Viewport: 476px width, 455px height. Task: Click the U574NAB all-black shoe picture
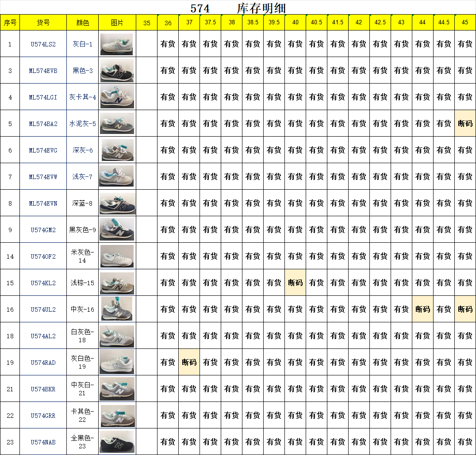click(117, 442)
